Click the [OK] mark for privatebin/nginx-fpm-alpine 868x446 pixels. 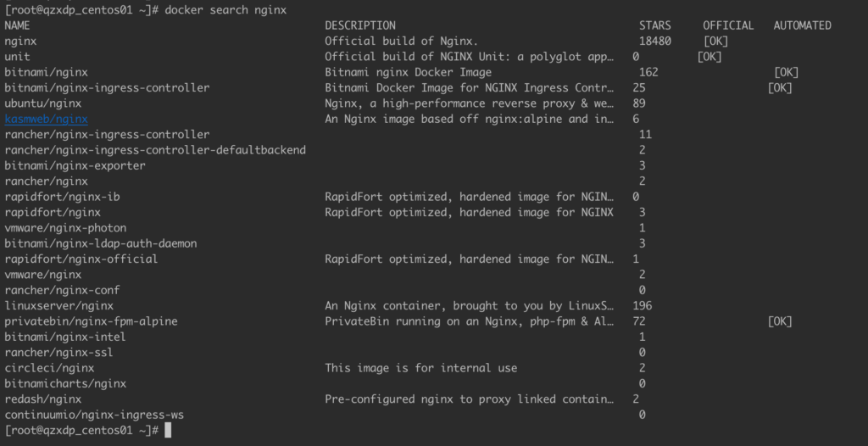(780, 321)
